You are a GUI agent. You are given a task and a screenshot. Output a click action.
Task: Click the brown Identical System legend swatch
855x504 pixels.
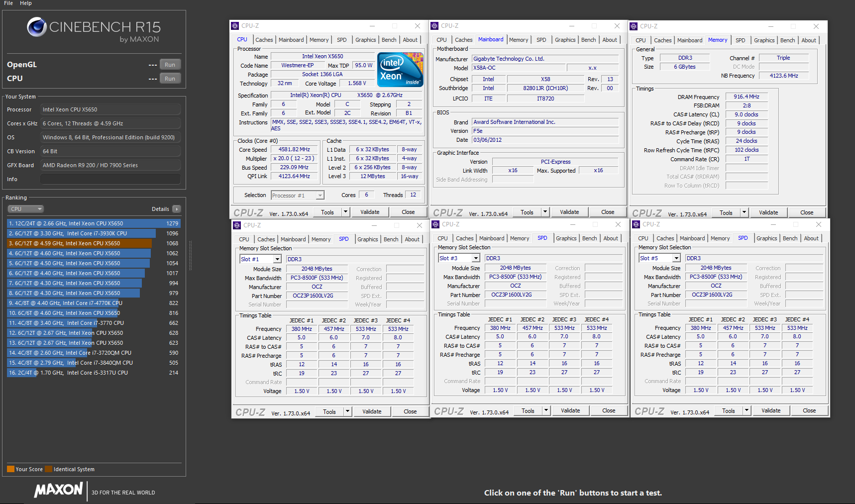(x=48, y=469)
